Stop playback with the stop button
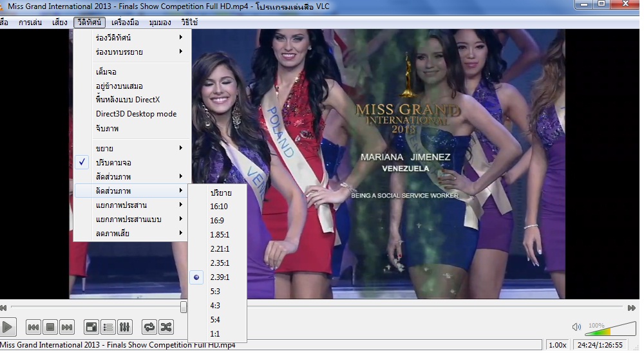 pyautogui.click(x=50, y=328)
